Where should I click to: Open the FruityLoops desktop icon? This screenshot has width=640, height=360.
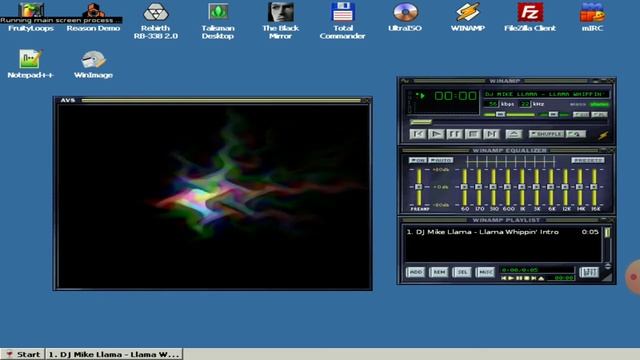(x=31, y=16)
